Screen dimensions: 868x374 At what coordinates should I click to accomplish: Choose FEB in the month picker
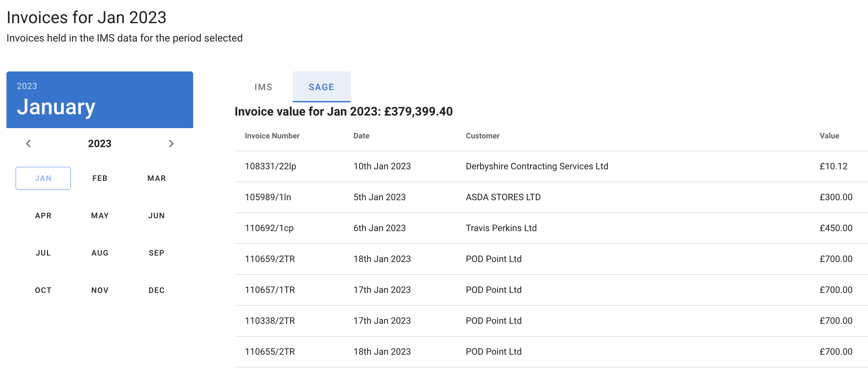coord(100,178)
